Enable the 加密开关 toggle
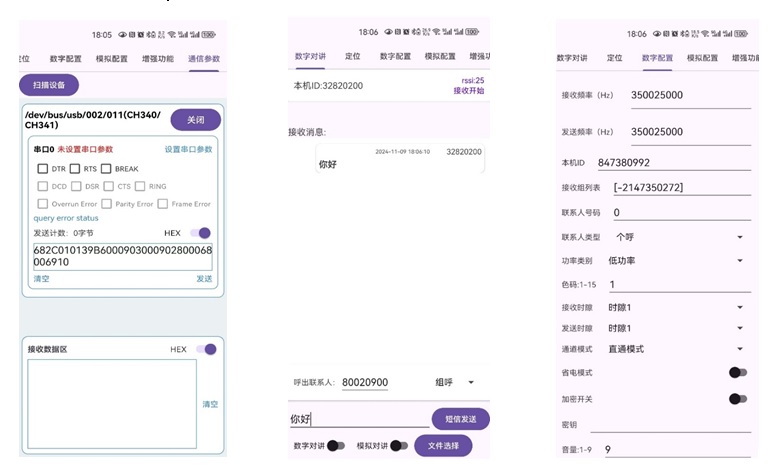 [x=737, y=399]
